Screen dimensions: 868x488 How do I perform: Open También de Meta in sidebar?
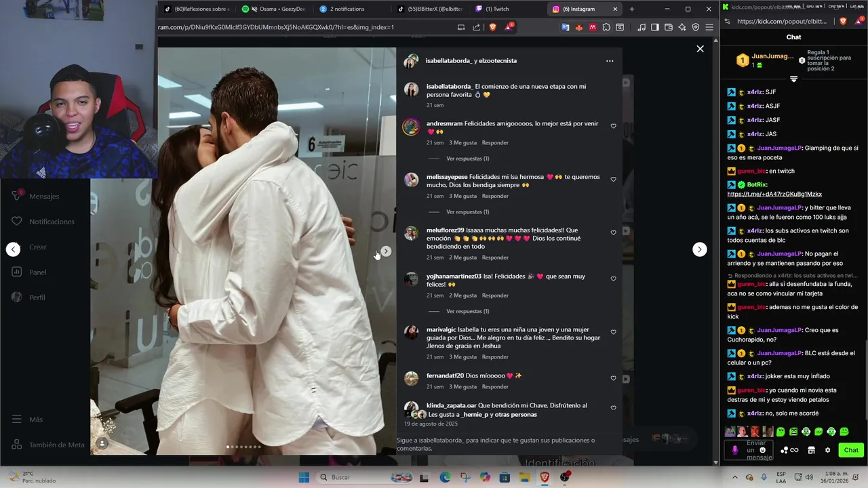click(49, 445)
